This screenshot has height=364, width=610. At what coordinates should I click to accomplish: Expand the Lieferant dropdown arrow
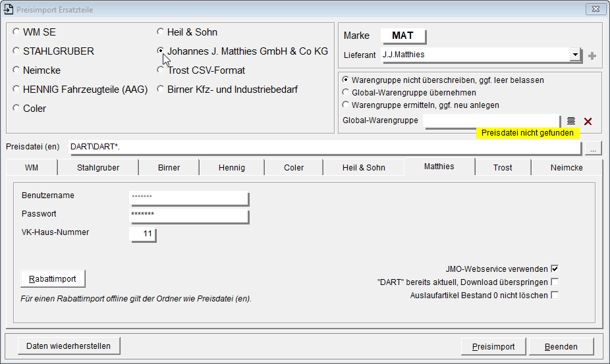[575, 55]
